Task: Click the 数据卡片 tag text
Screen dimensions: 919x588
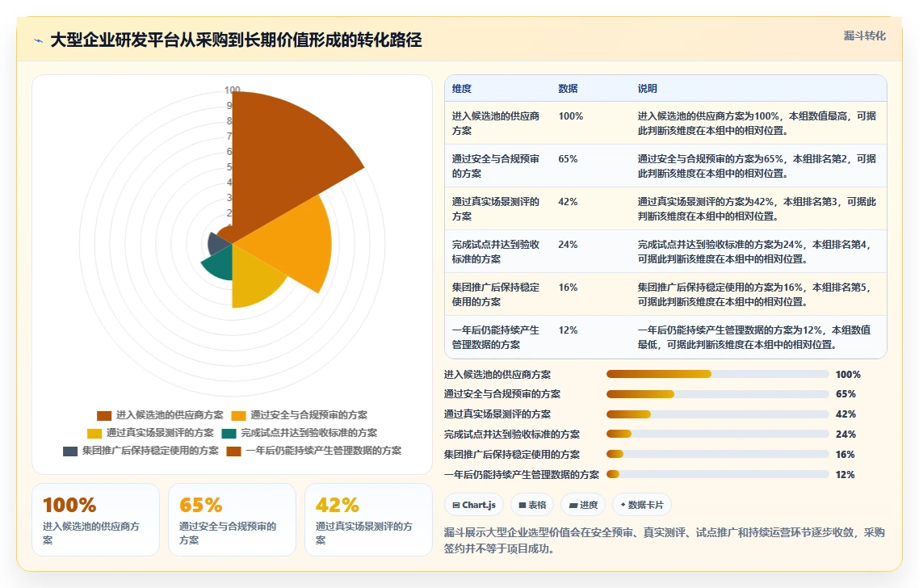Action: pos(646,505)
